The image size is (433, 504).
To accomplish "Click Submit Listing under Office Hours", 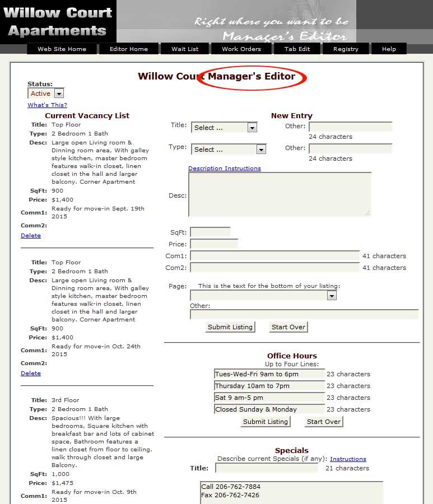I will (266, 421).
